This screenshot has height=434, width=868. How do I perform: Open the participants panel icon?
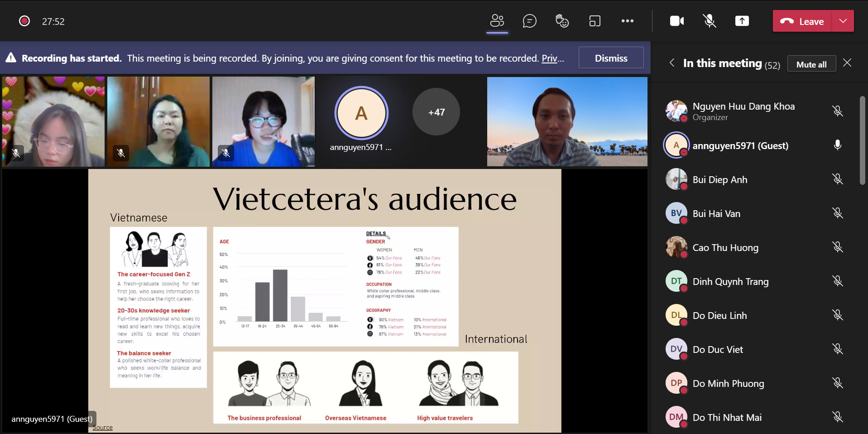tap(497, 21)
